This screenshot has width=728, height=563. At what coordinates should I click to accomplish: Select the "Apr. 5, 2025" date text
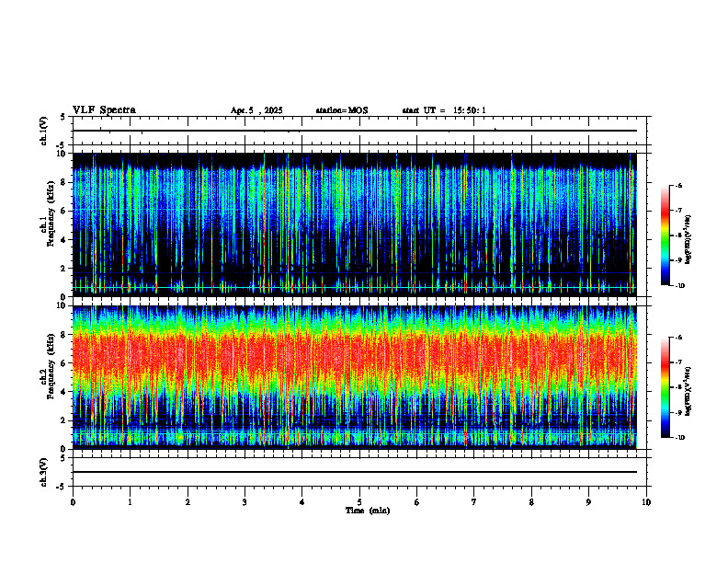pos(256,110)
